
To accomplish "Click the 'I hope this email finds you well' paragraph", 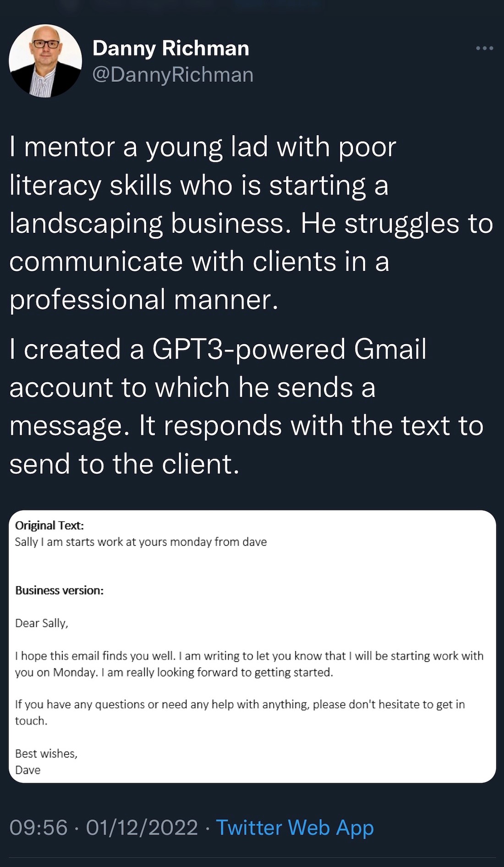I will [249, 664].
